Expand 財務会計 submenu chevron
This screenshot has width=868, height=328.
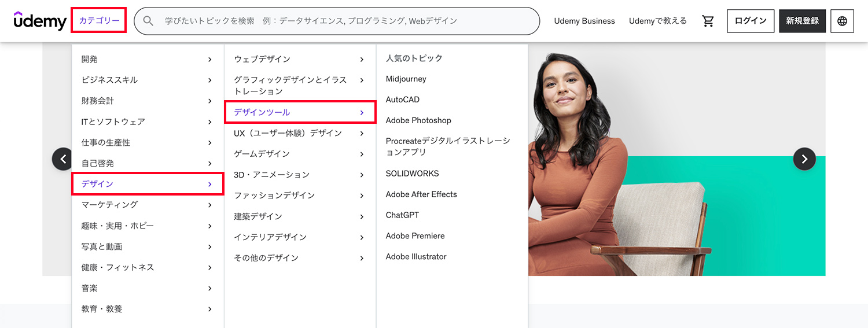pos(209,101)
